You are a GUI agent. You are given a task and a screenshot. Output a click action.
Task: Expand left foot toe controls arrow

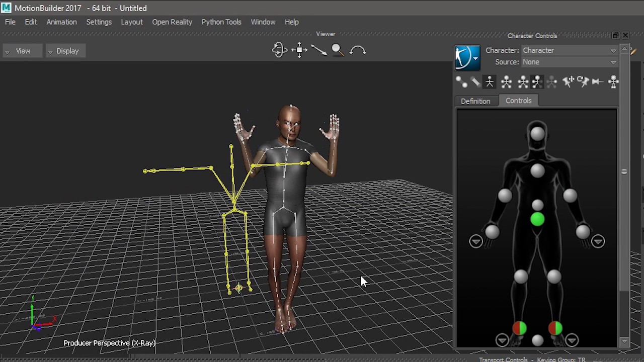(572, 340)
